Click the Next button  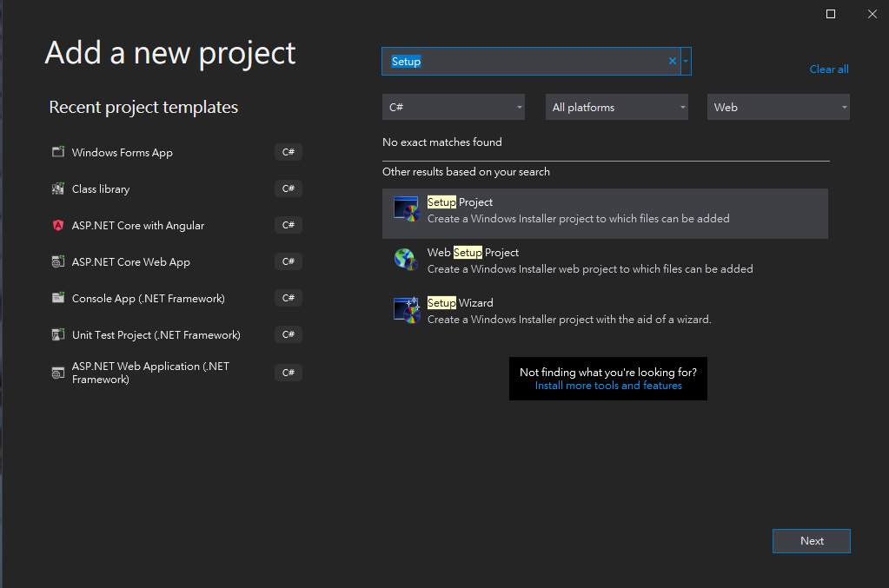pos(812,541)
